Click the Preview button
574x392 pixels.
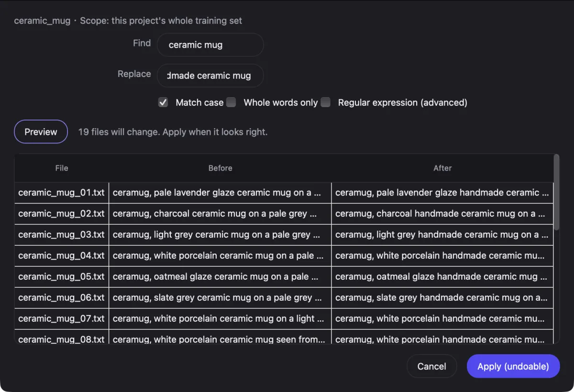point(41,132)
